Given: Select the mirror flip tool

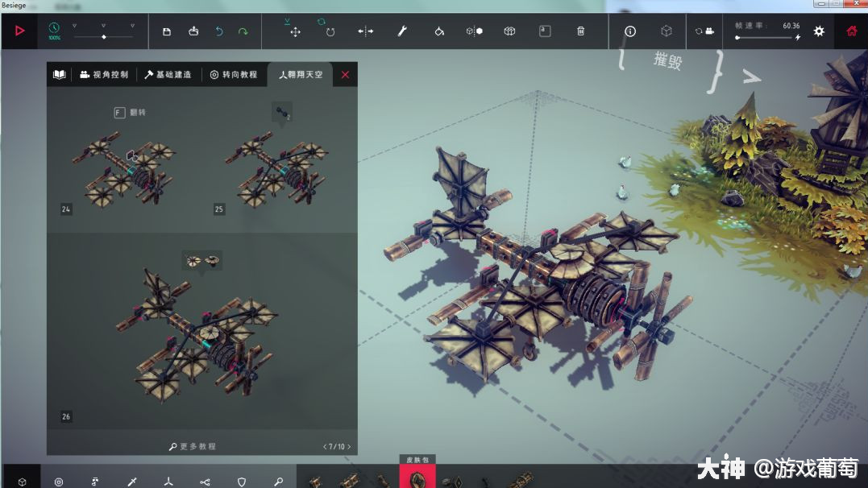Looking at the screenshot, I should [x=365, y=31].
